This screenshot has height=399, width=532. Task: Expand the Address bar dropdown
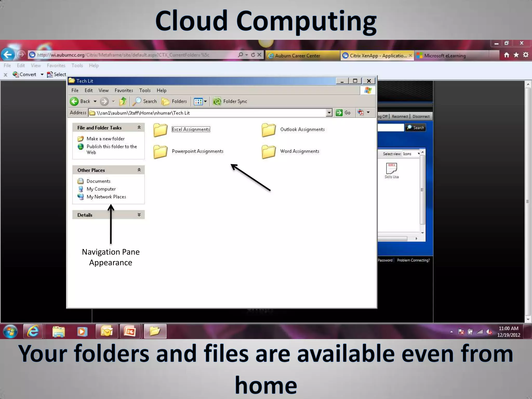coord(329,113)
